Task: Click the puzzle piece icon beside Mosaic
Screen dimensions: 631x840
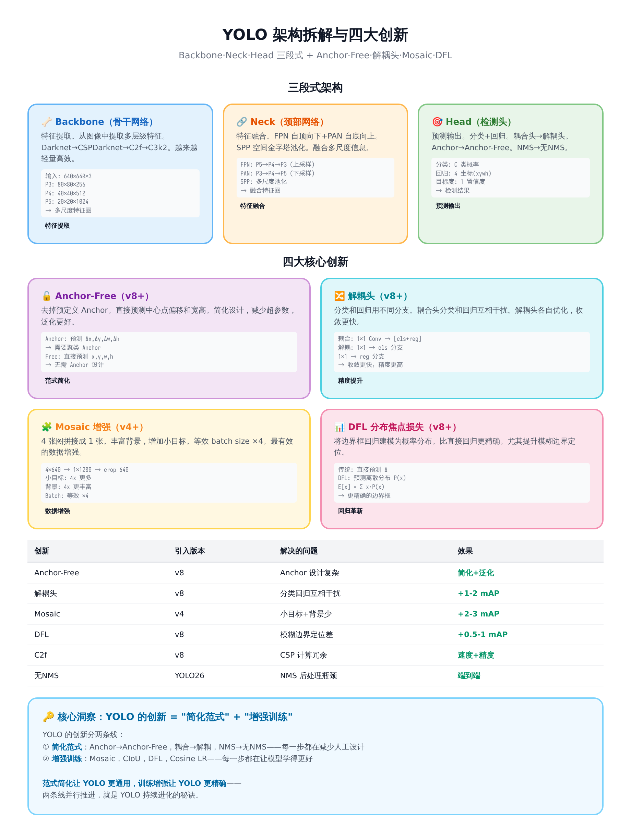Action: 46,427
